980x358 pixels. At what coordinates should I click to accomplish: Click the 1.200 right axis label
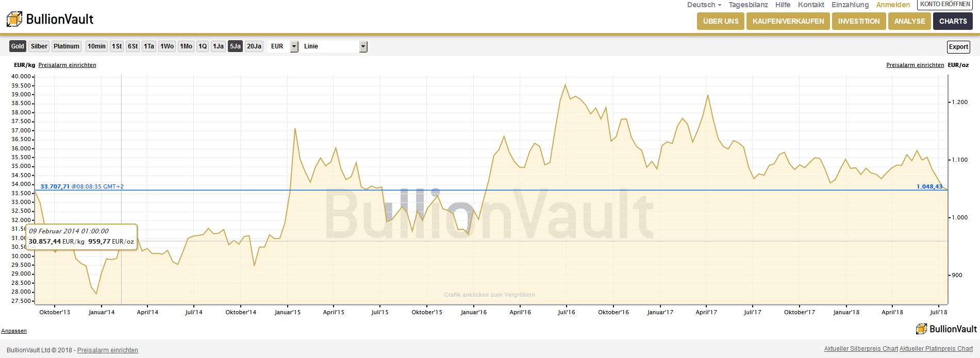click(x=959, y=103)
